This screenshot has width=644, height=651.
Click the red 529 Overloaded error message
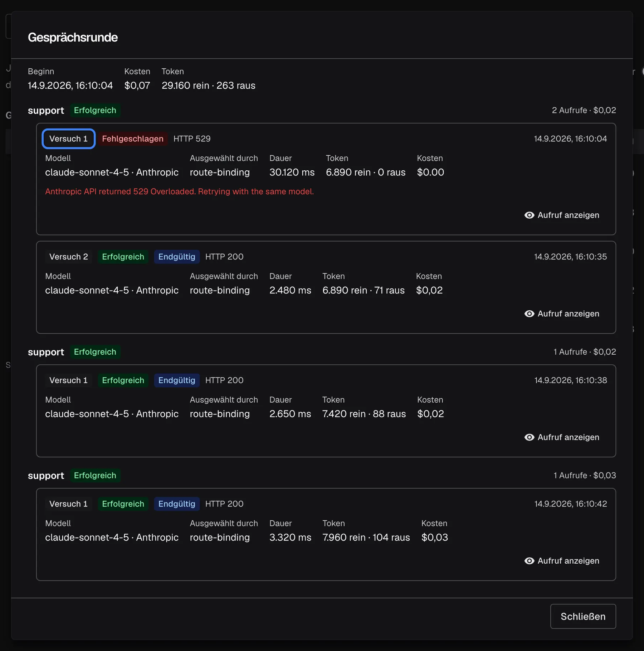pos(179,191)
